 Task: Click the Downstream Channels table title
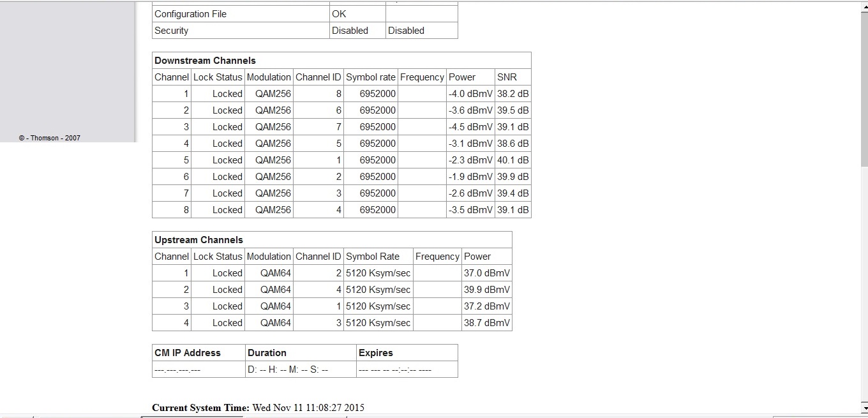205,61
